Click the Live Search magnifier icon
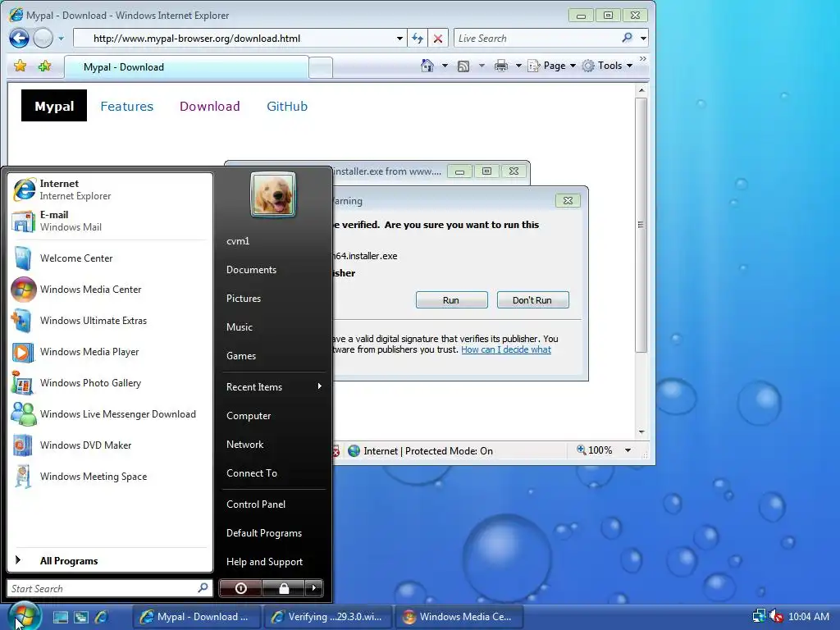Image resolution: width=840 pixels, height=630 pixels. click(x=628, y=38)
